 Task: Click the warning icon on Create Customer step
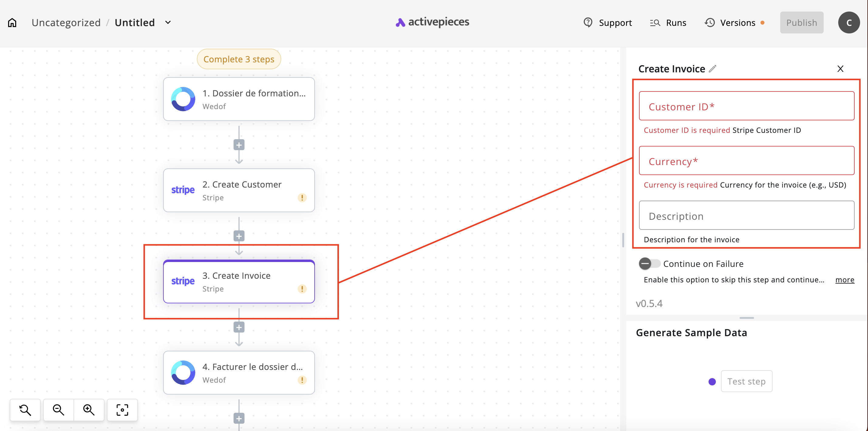(x=302, y=198)
